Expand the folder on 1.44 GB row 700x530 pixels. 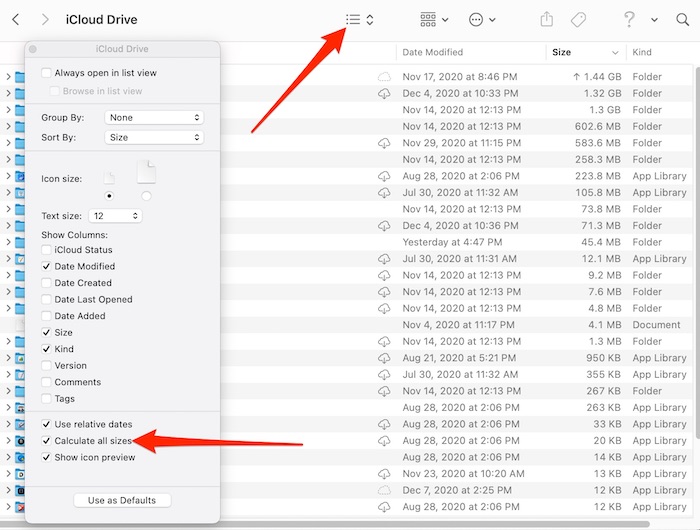point(8,77)
